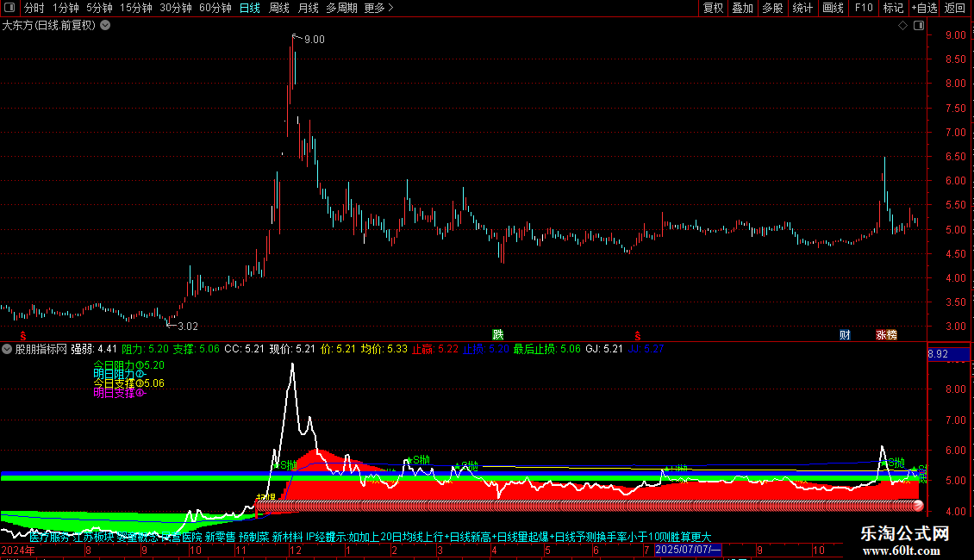Click the 强弱: 4.41 indicator value
This screenshot has width=974, height=560.
[93, 349]
